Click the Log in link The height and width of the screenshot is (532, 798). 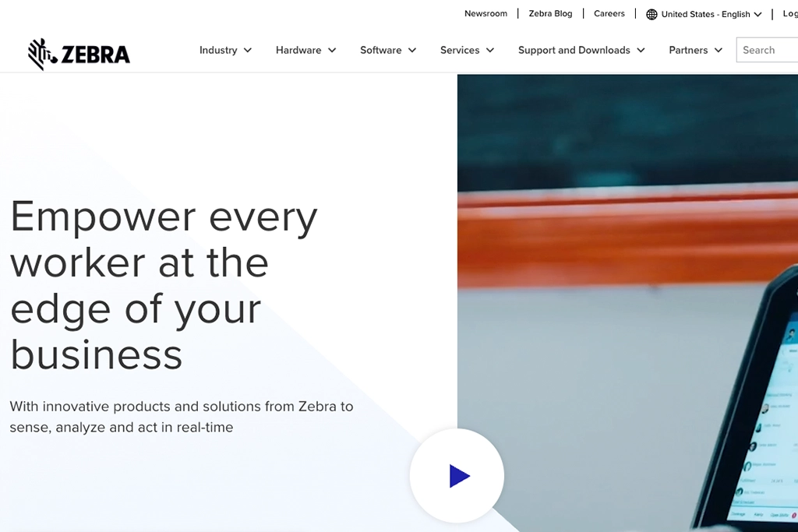pos(789,13)
